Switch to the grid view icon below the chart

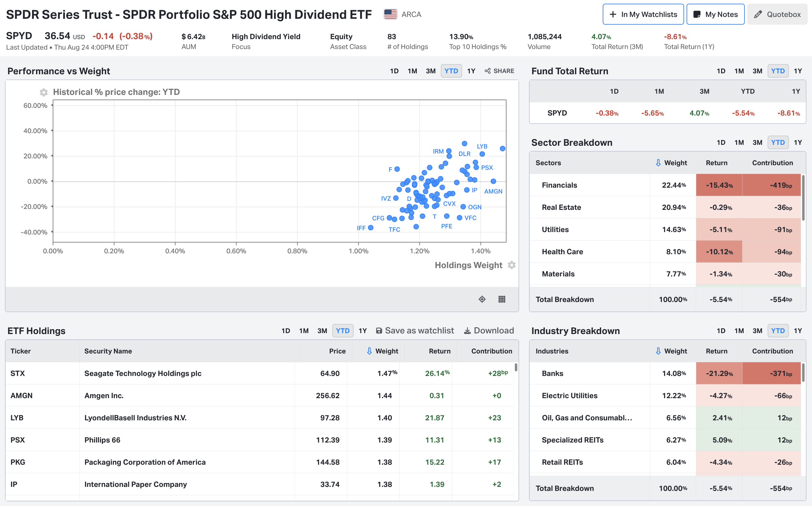click(502, 299)
